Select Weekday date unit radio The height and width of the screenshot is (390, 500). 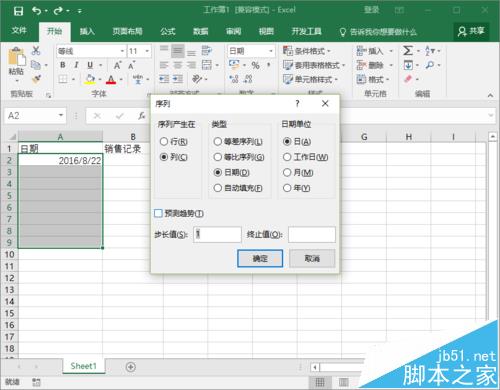pos(287,157)
